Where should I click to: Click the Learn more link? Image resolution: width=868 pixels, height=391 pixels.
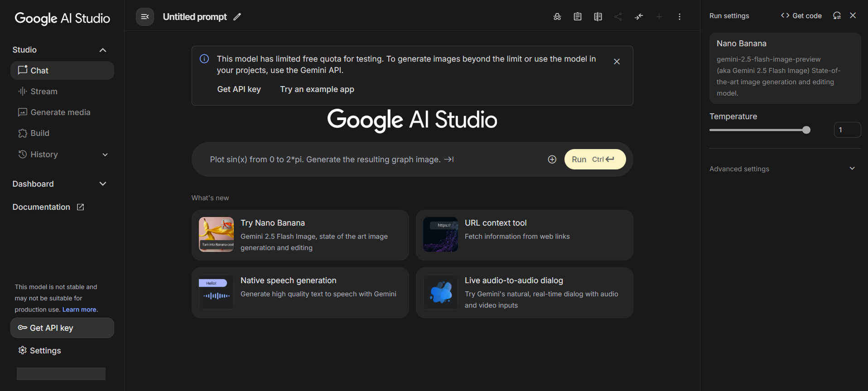click(x=79, y=310)
